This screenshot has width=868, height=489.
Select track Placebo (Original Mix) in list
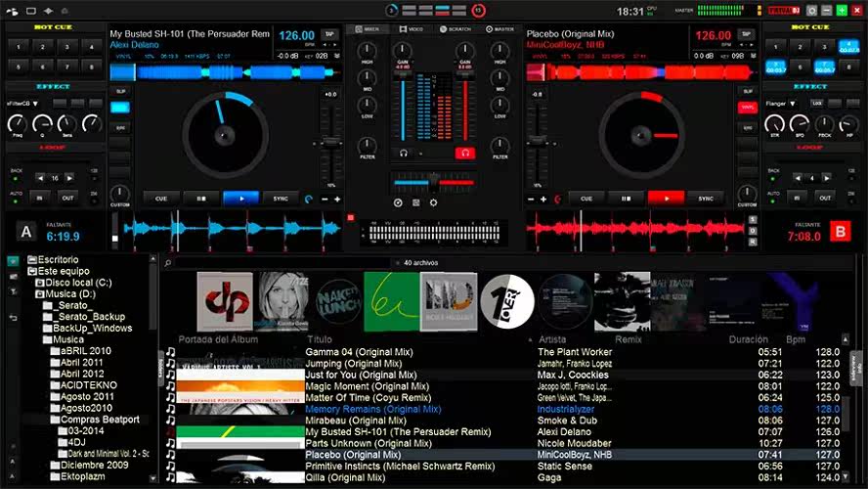pos(353,455)
